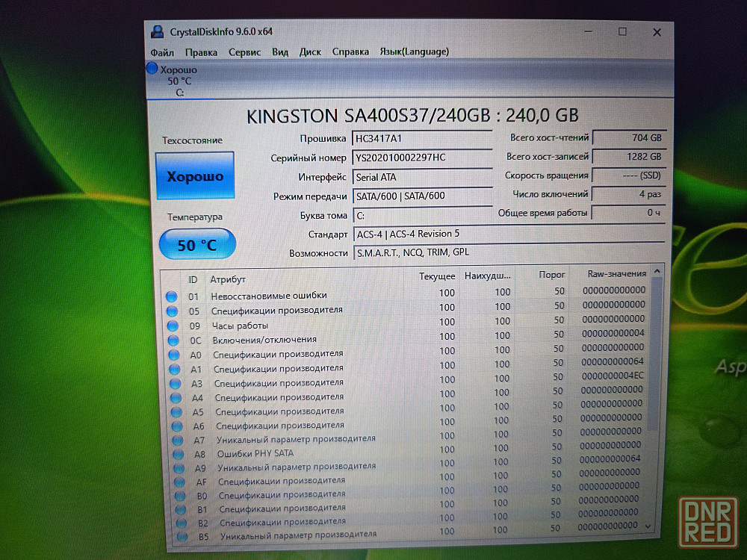
Task: Click the Raw-значения column header
Action: click(616, 274)
